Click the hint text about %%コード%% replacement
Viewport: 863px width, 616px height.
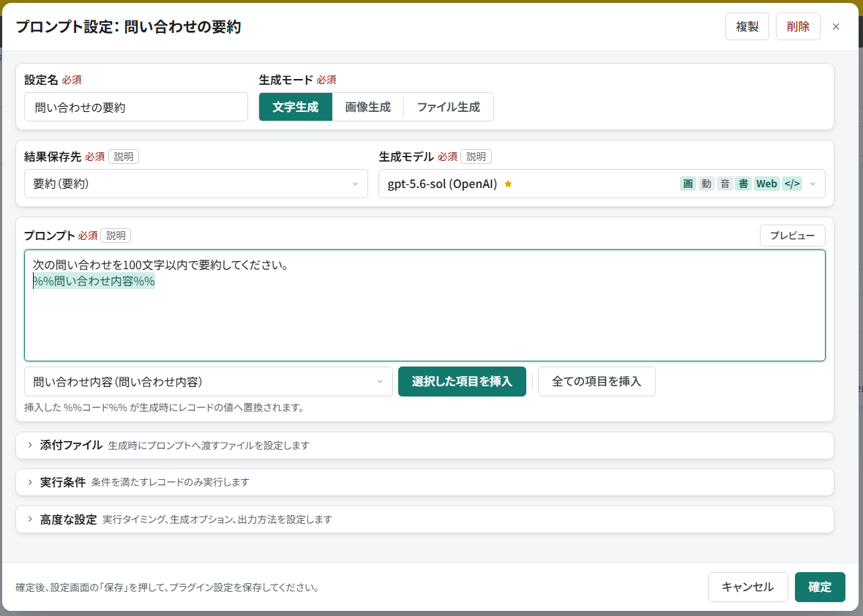point(165,407)
